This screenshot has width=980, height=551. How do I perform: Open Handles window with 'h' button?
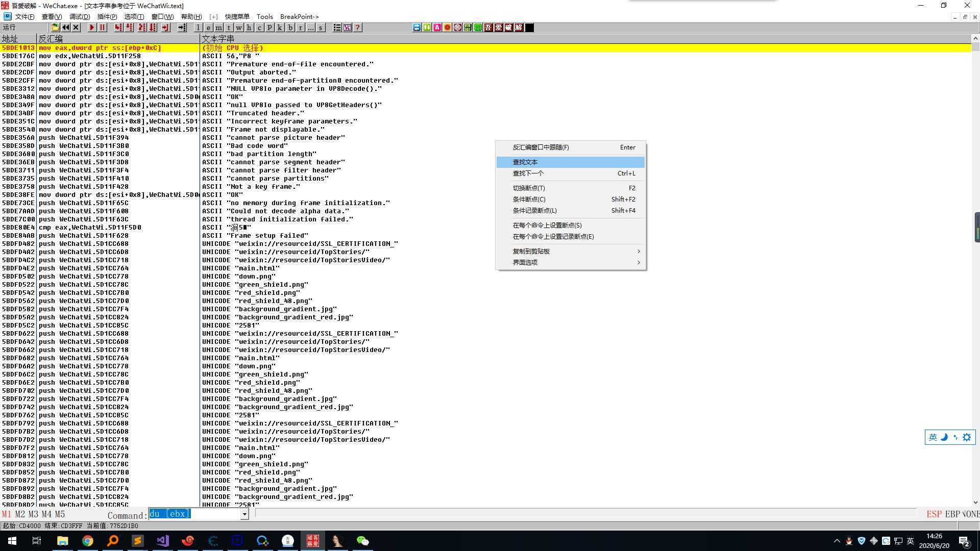click(x=249, y=28)
